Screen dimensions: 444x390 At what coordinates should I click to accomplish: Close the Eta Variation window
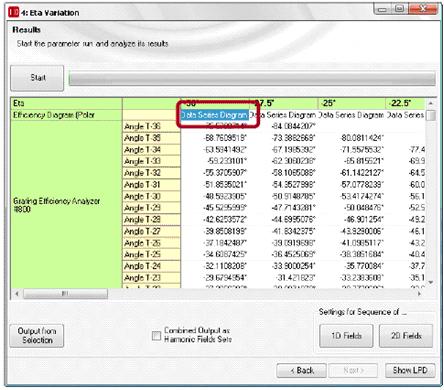pos(423,9)
